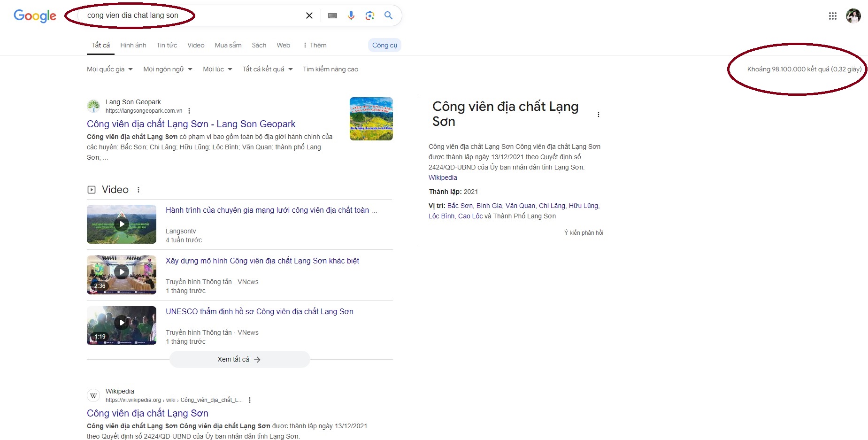868x440 pixels.
Task: Play the Langsontv video thumbnail
Action: coord(122,224)
